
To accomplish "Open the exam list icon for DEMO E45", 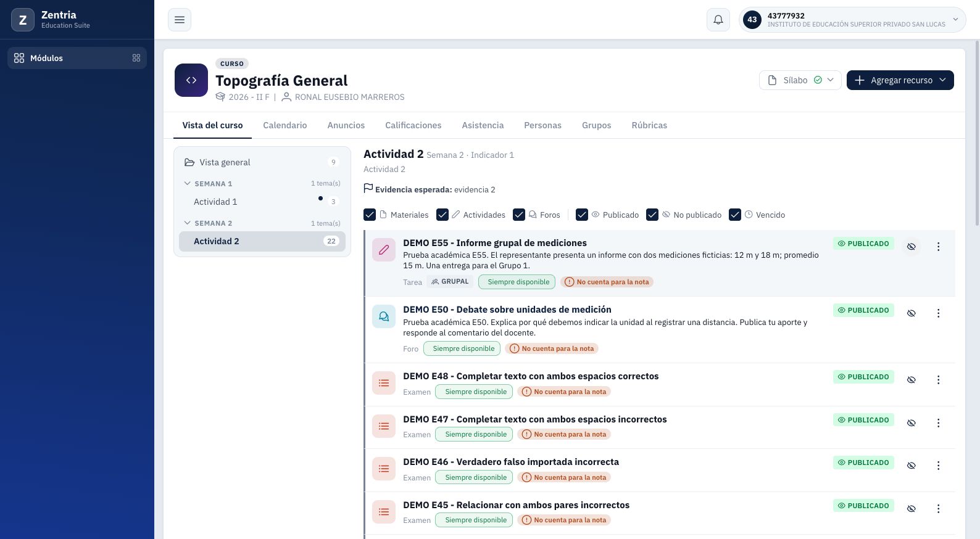I will pos(384,512).
